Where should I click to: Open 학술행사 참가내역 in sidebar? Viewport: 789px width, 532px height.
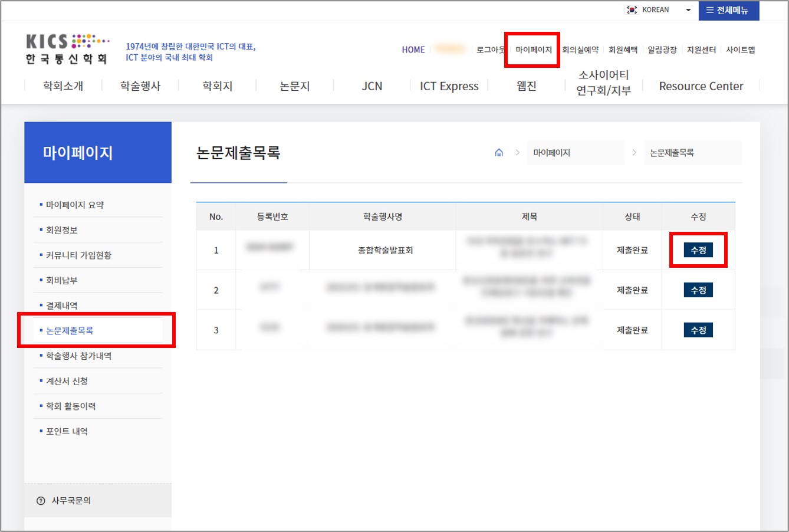[78, 356]
